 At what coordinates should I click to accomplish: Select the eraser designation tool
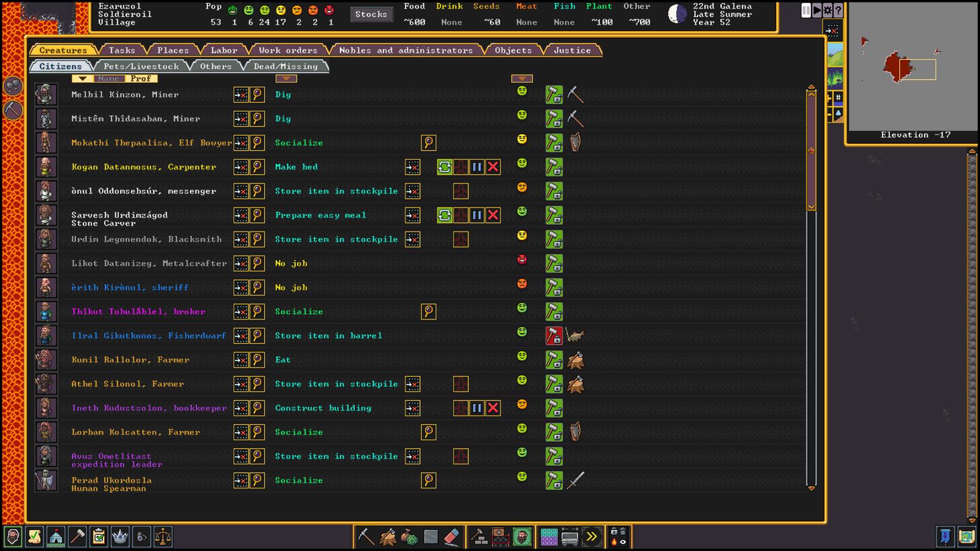click(451, 537)
